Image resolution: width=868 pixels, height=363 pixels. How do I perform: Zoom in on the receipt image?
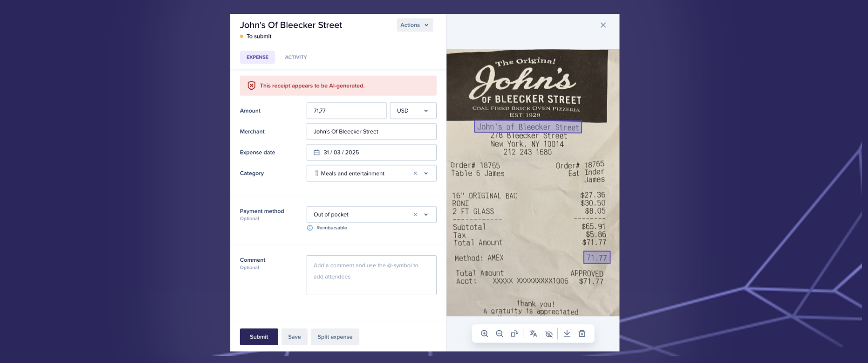click(485, 334)
